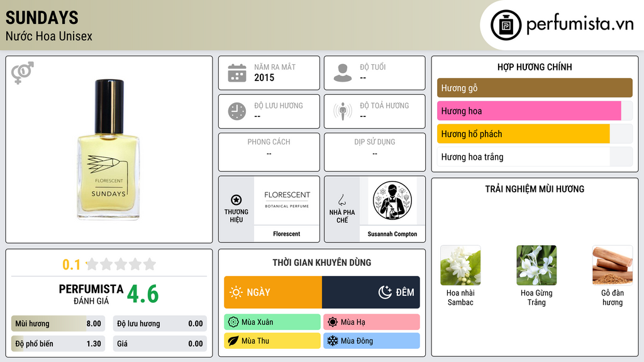Screen dimensions: 644x362
Task: Click the 0.1 user rating value
Action: click(71, 265)
